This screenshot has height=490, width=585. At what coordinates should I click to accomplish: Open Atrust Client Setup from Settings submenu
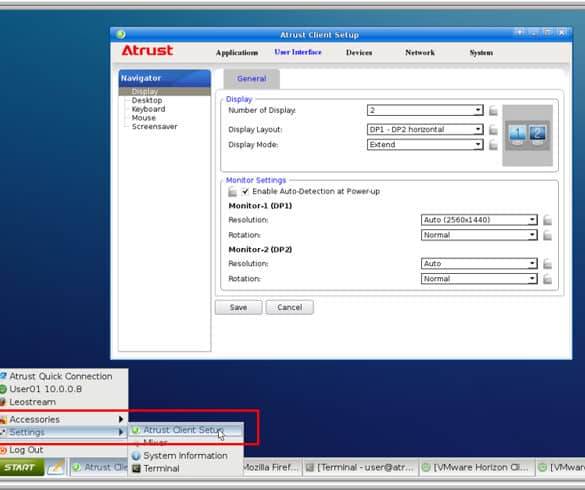tap(185, 430)
